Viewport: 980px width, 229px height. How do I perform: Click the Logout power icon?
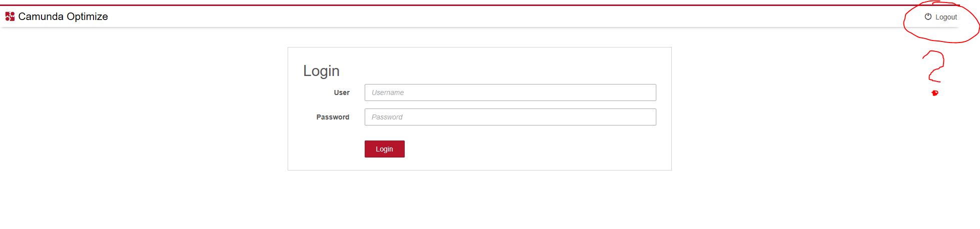pos(928,16)
